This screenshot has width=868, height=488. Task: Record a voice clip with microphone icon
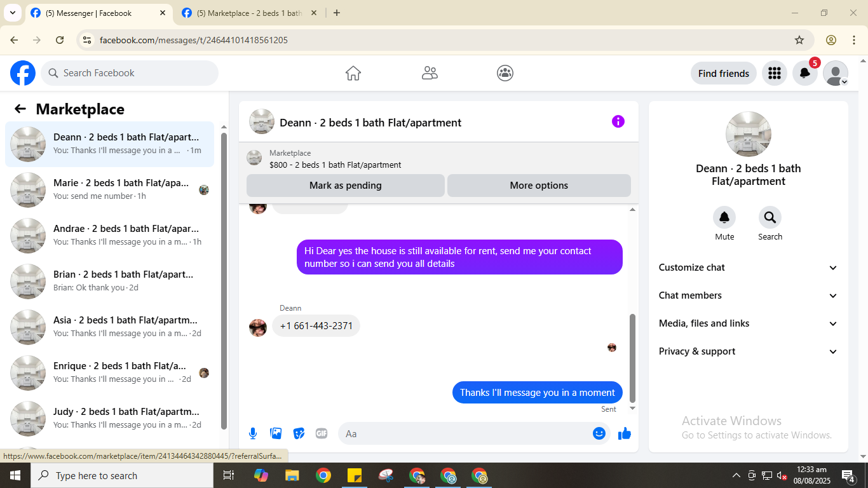[253, 433]
